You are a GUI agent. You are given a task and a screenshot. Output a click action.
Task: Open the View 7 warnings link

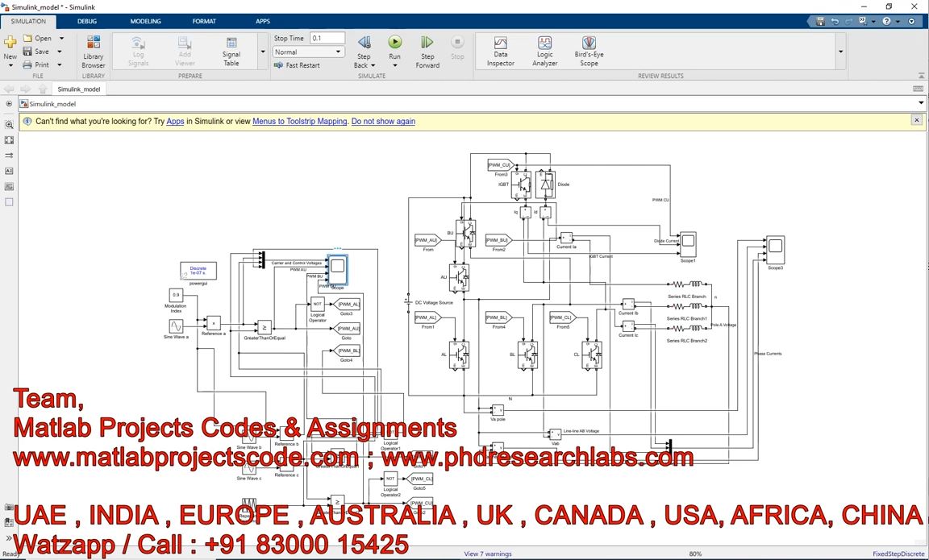coord(488,554)
